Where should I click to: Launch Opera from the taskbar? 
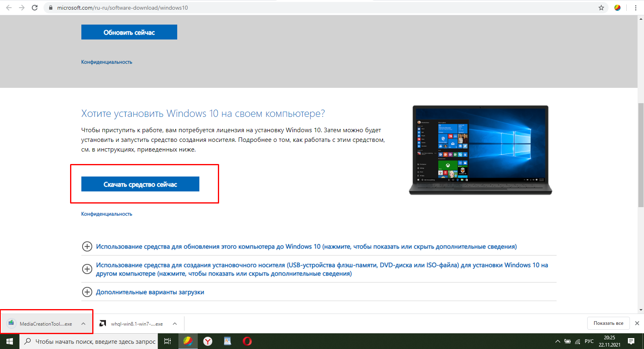pyautogui.click(x=247, y=341)
